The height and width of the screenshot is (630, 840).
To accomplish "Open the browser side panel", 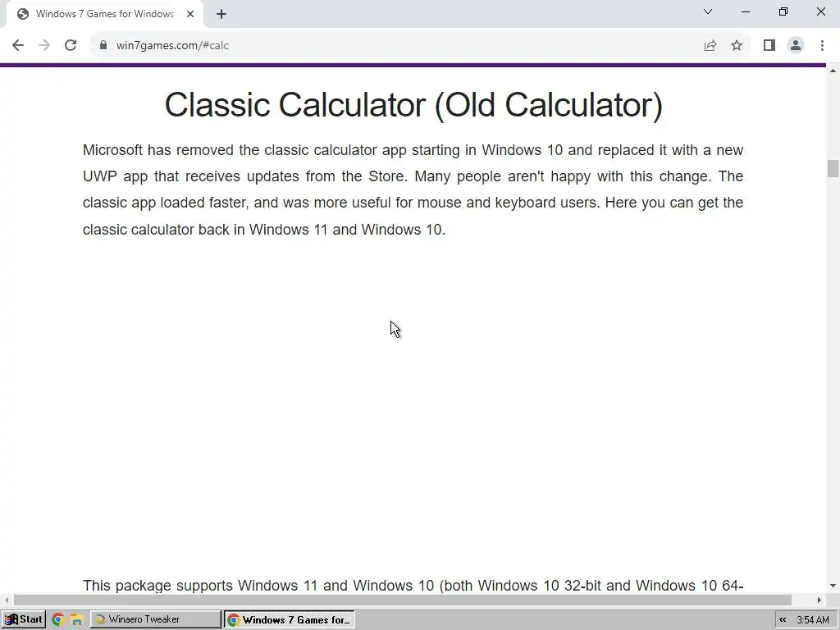I will tap(769, 46).
